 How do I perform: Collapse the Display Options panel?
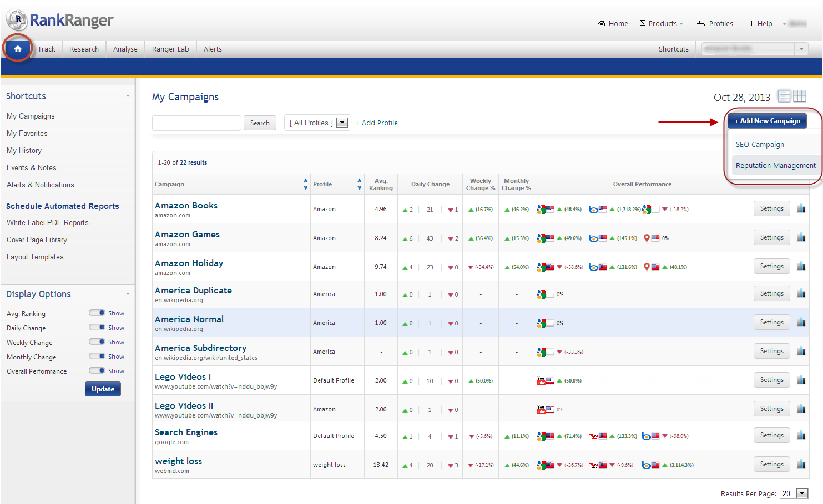pos(128,294)
